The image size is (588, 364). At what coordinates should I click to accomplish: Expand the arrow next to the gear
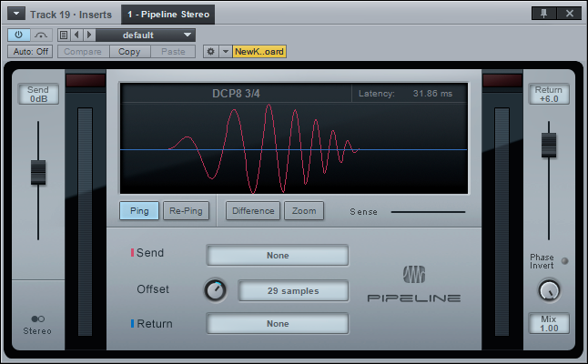pos(226,51)
